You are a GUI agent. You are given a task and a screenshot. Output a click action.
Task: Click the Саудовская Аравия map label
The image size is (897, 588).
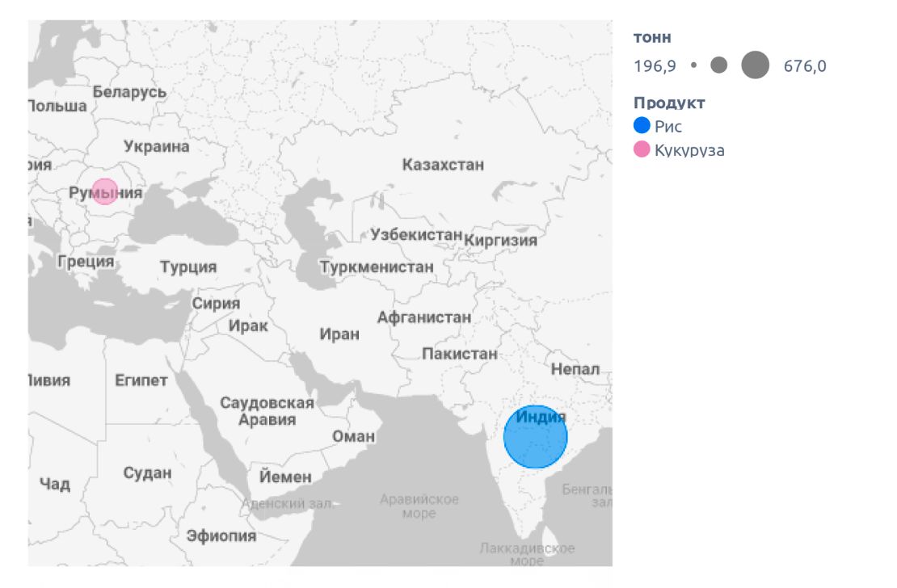point(267,411)
